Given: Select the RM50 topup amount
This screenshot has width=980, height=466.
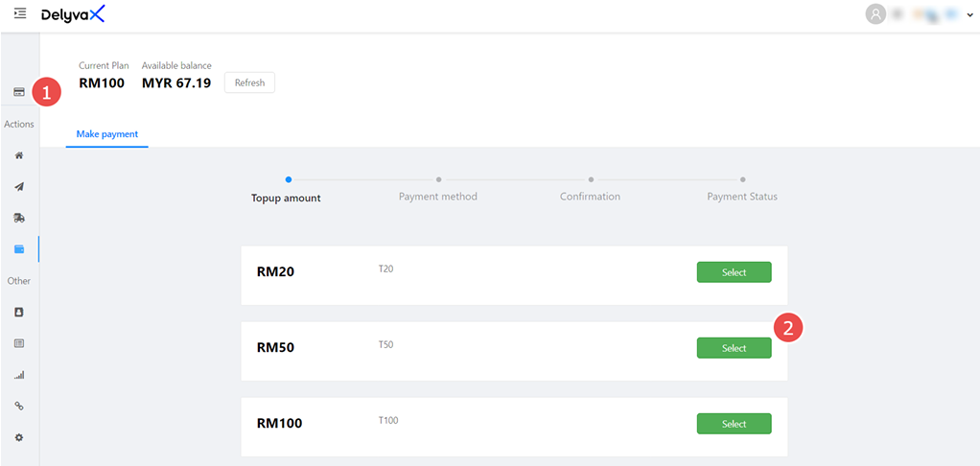Looking at the screenshot, I should point(734,348).
